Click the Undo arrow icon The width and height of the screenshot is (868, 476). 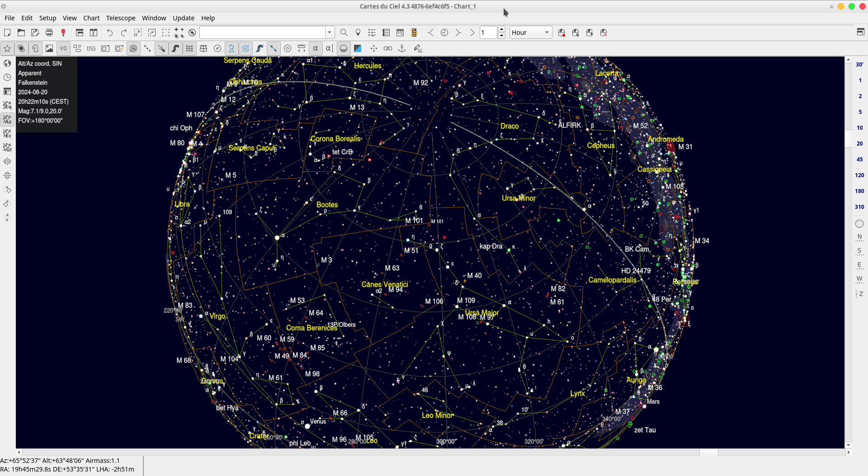110,33
